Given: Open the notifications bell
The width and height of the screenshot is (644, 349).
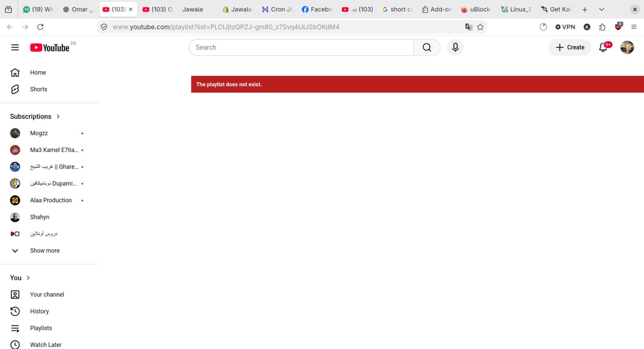Looking at the screenshot, I should (603, 47).
